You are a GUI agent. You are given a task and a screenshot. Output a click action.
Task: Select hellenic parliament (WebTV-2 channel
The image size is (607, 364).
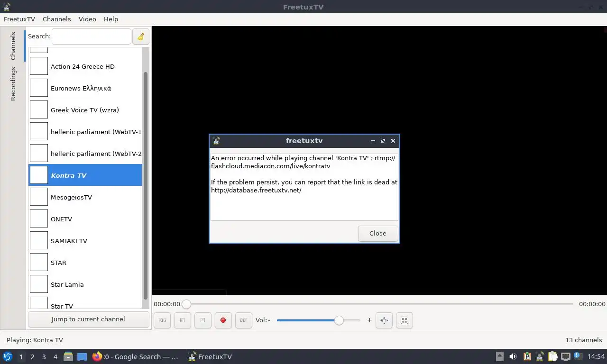[85, 154]
